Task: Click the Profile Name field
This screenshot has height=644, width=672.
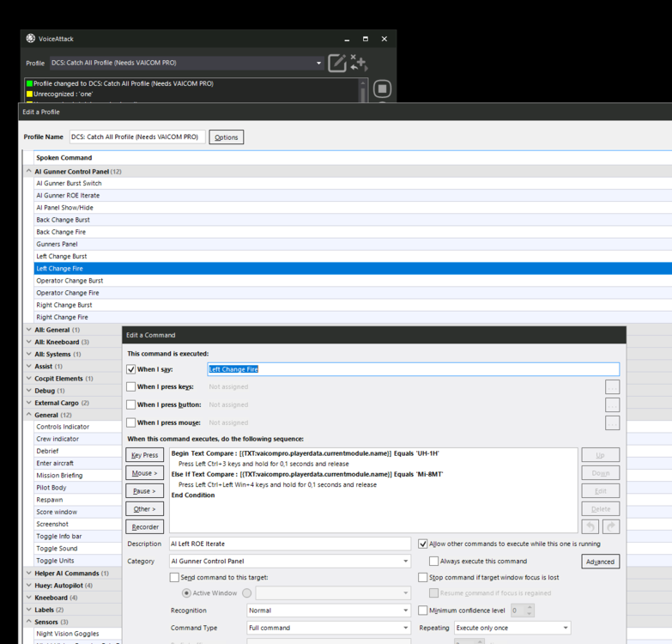Action: tap(137, 137)
